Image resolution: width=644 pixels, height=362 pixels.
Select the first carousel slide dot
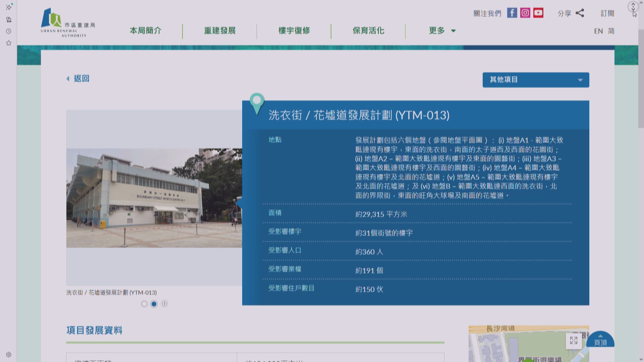pos(144,304)
